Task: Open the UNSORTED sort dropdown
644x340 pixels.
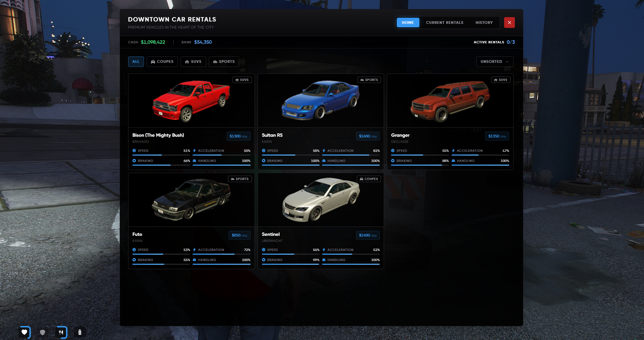Action: point(495,61)
